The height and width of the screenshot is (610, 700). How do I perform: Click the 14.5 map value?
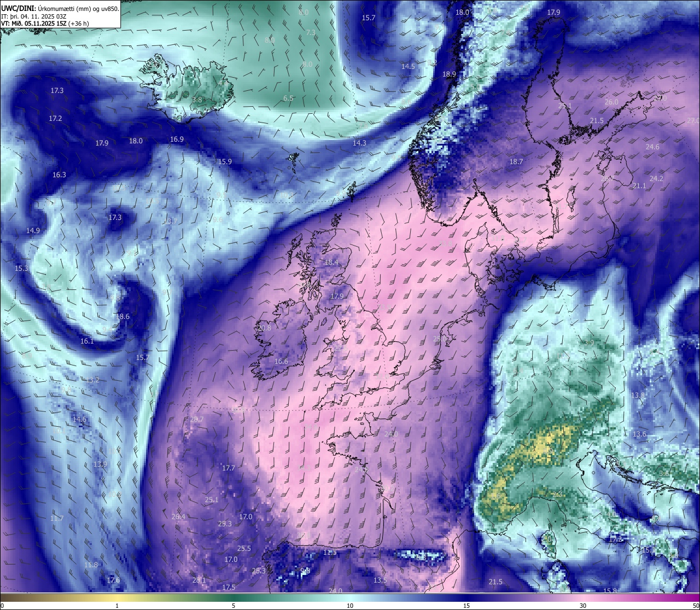[408, 66]
